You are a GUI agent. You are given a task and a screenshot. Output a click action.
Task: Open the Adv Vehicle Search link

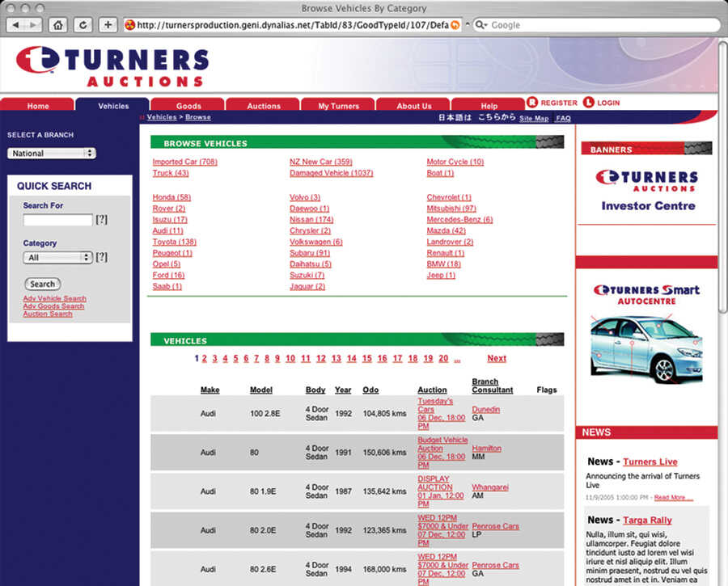pos(54,298)
